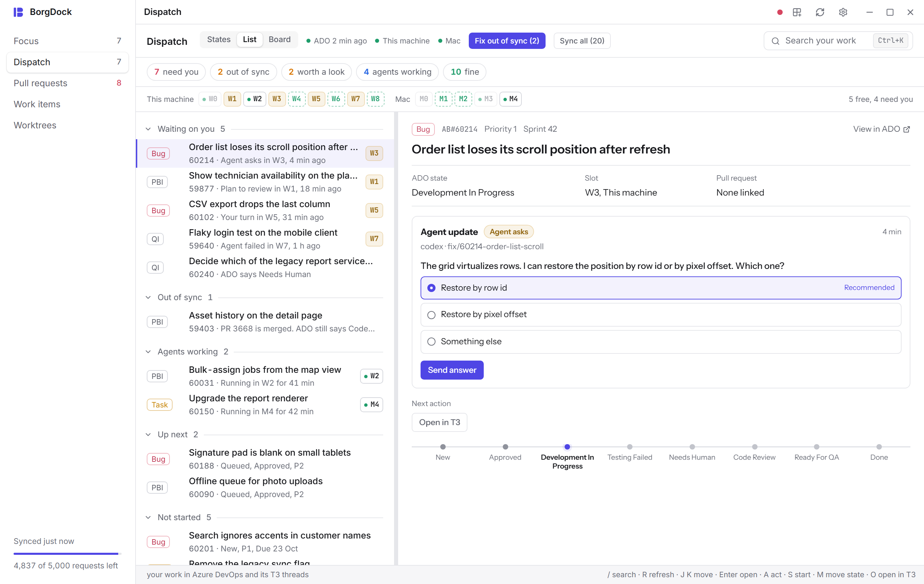Click the search magnifier icon

click(775, 41)
